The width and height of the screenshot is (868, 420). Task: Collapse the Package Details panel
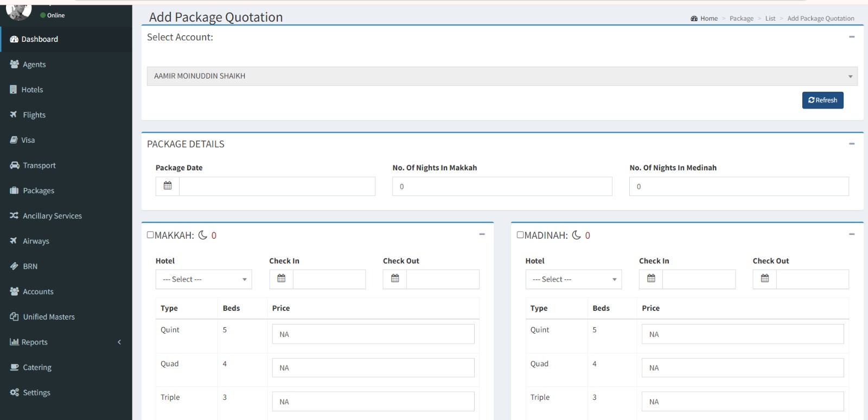(852, 144)
